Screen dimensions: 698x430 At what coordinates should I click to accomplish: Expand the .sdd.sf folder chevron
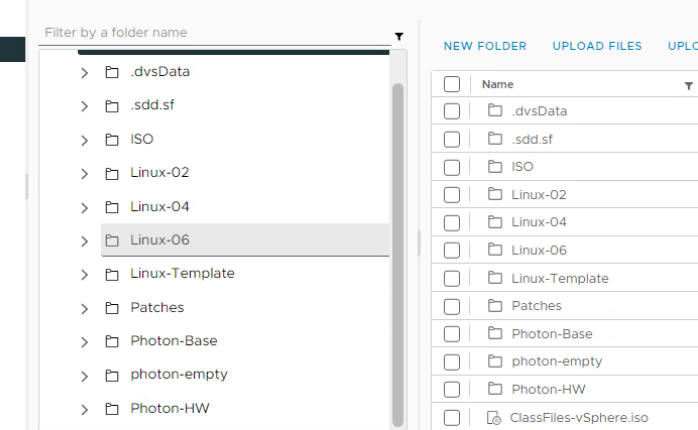pos(85,106)
